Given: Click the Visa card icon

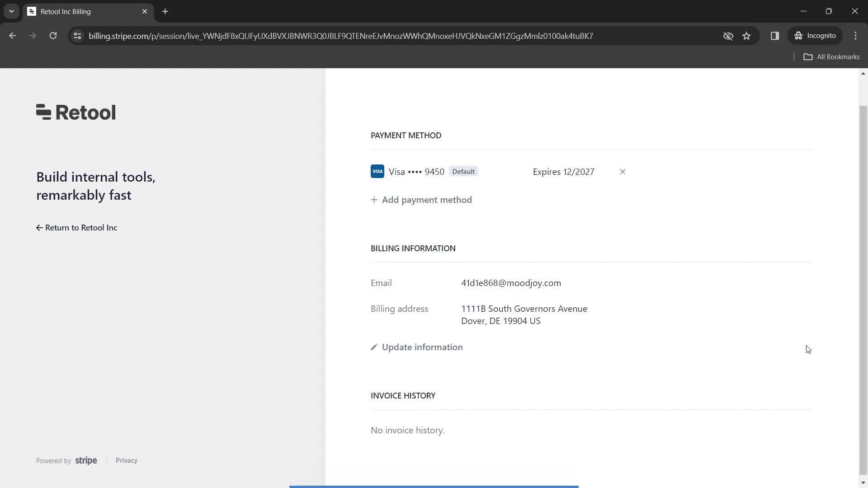Looking at the screenshot, I should point(378,172).
